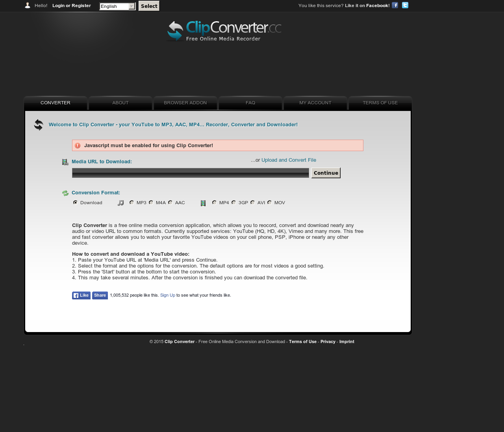504x432 pixels.
Task: Open the Facebook icon in the header
Action: [x=395, y=5]
